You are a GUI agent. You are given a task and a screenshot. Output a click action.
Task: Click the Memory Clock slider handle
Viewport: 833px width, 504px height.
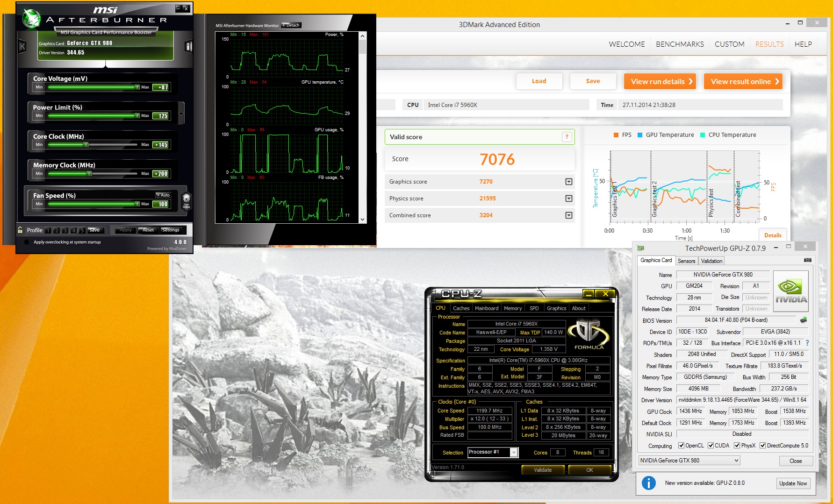[89, 174]
